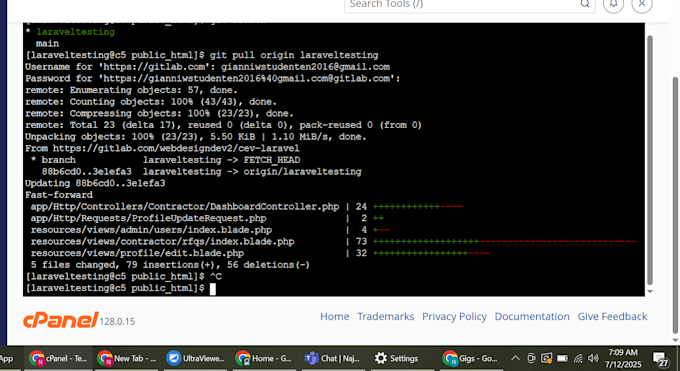Click the 'Total 23 (delta 17)' line
This screenshot has height=371, width=680.
click(223, 125)
